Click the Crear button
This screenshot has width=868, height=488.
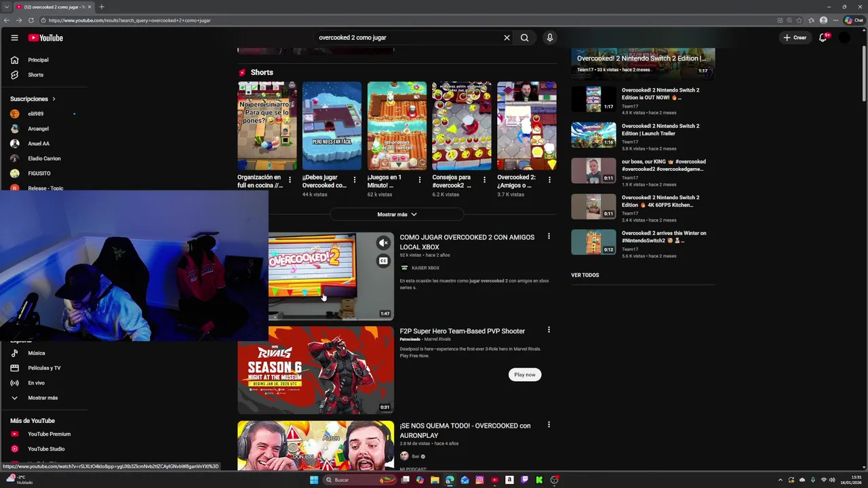795,38
